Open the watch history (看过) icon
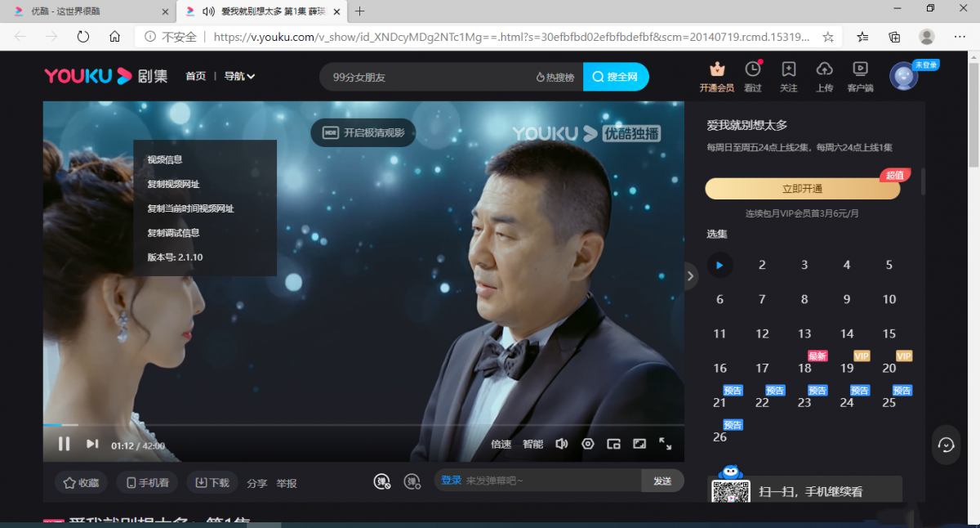Viewport: 980px width, 528px height. click(x=753, y=75)
